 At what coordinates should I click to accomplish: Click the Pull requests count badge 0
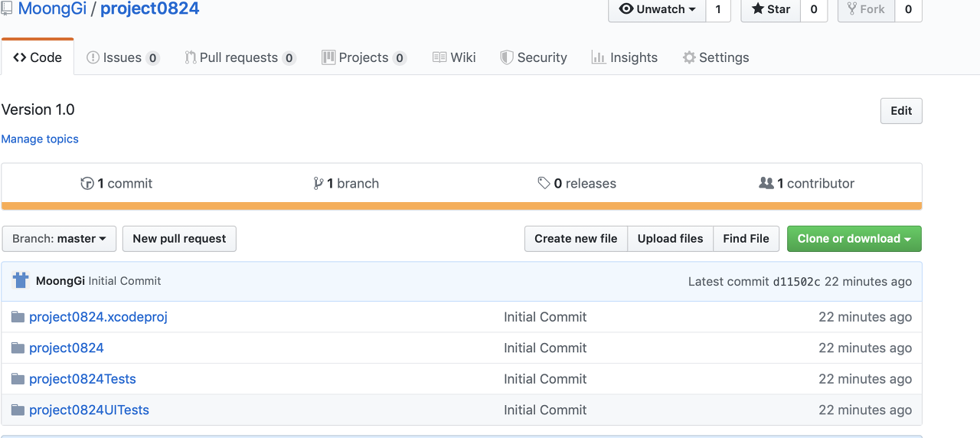point(289,58)
